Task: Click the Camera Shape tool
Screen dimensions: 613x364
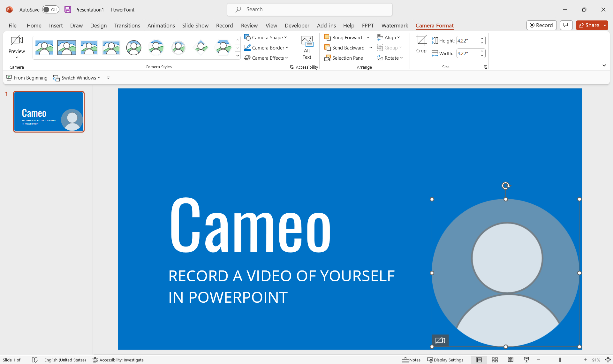Action: 266,37
